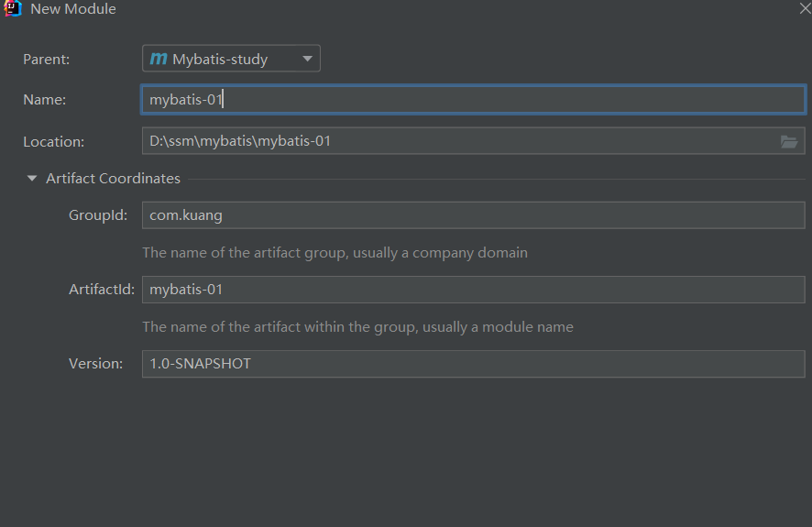The image size is (812, 527).
Task: Click the Artifact Coordinates heading
Action: click(113, 179)
